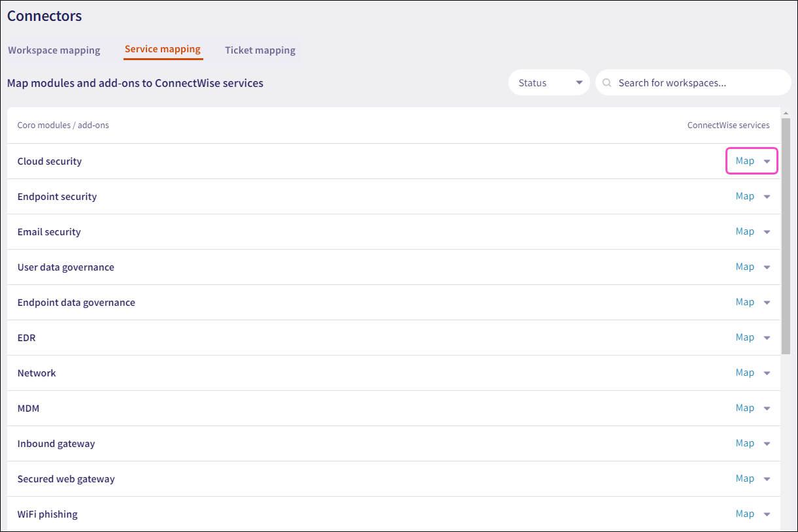Click Map link for Secured web gateway
The height and width of the screenshot is (532, 798).
744,478
